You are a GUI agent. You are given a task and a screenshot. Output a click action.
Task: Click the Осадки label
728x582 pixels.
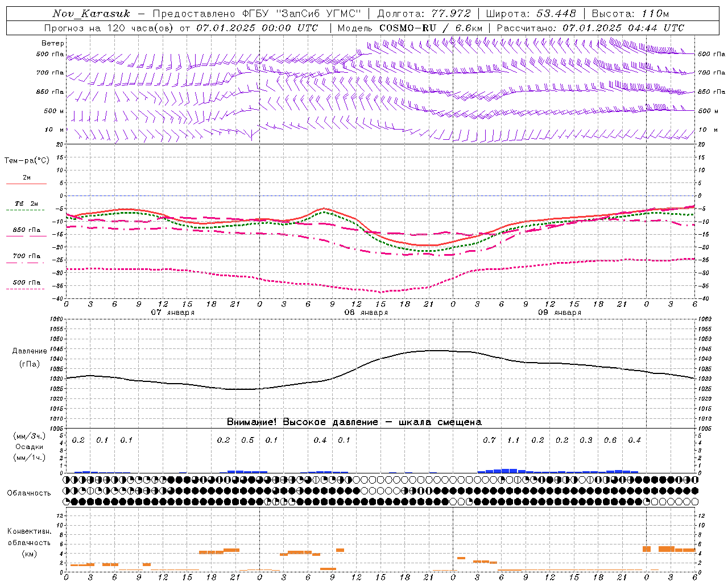30,447
